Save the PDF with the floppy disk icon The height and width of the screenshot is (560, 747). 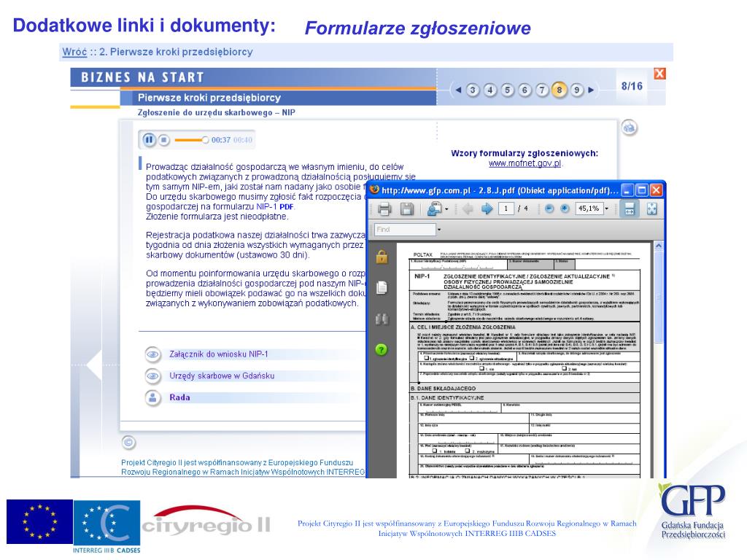coord(407,209)
